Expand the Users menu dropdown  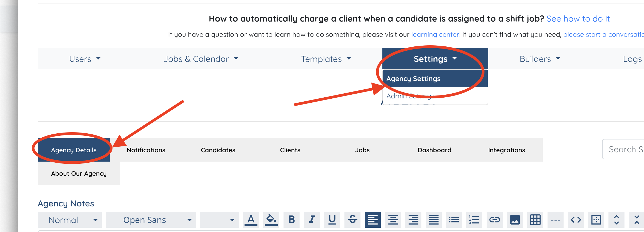85,59
